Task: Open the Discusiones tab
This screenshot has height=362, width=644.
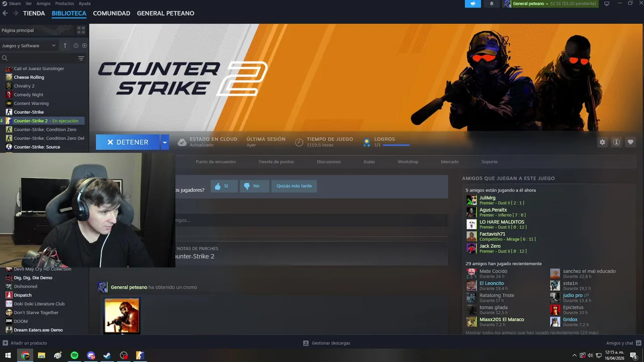Action: click(x=329, y=162)
